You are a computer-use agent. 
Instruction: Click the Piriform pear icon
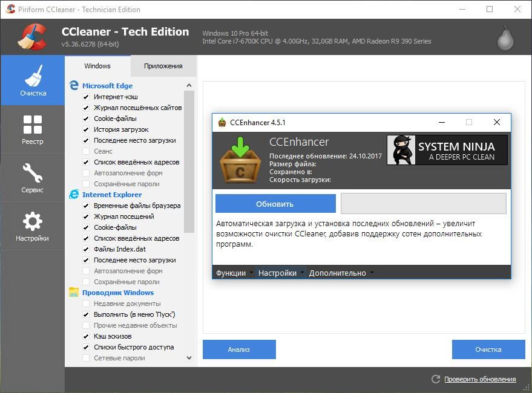coord(505,37)
